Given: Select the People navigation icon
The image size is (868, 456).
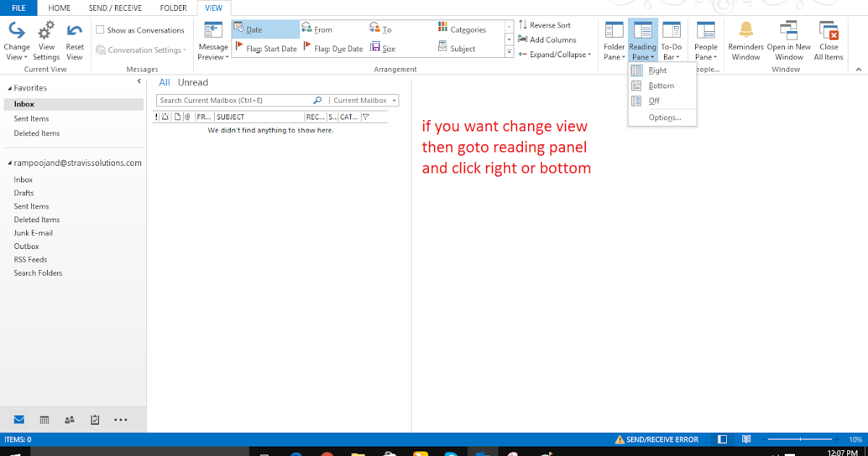Looking at the screenshot, I should (69, 420).
